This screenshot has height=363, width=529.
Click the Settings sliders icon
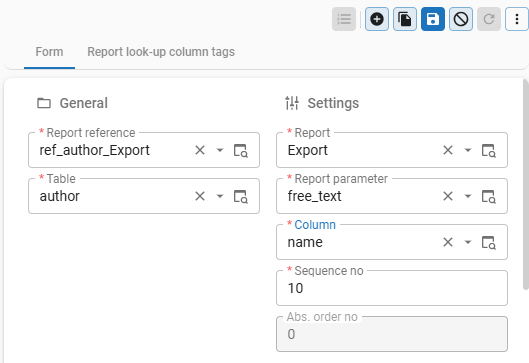[x=292, y=103]
